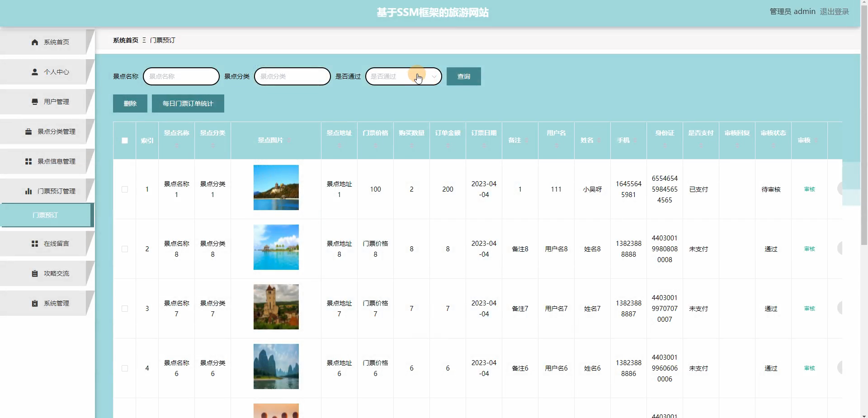
Task: Click sort arrows next to 备注 header
Action: pyautogui.click(x=526, y=141)
